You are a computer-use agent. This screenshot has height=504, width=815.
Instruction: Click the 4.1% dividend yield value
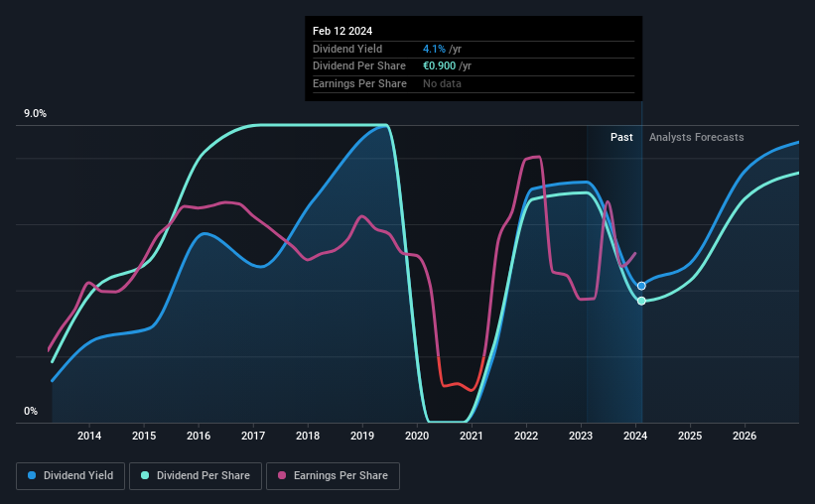434,49
